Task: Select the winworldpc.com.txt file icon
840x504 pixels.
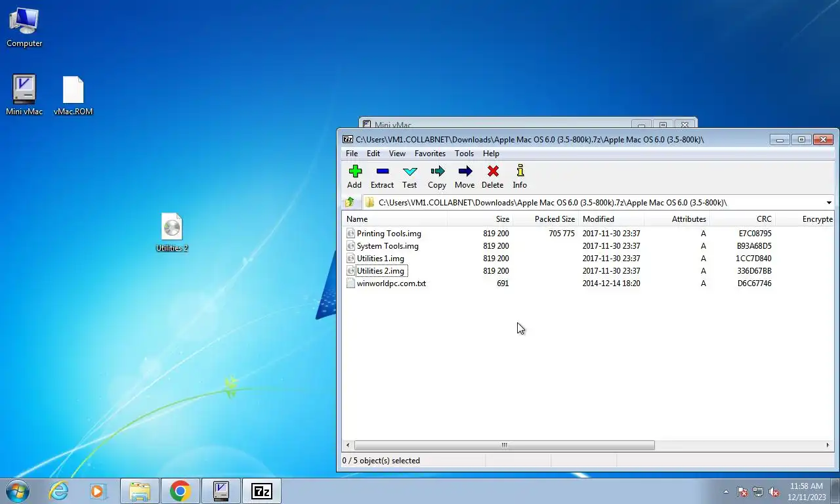Action: [x=350, y=283]
